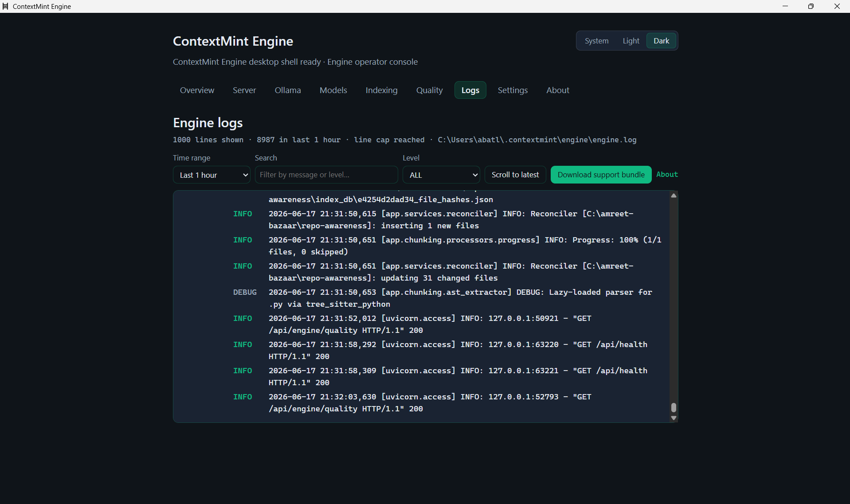Click the Engine logs heading
850x504 pixels.
(x=208, y=122)
